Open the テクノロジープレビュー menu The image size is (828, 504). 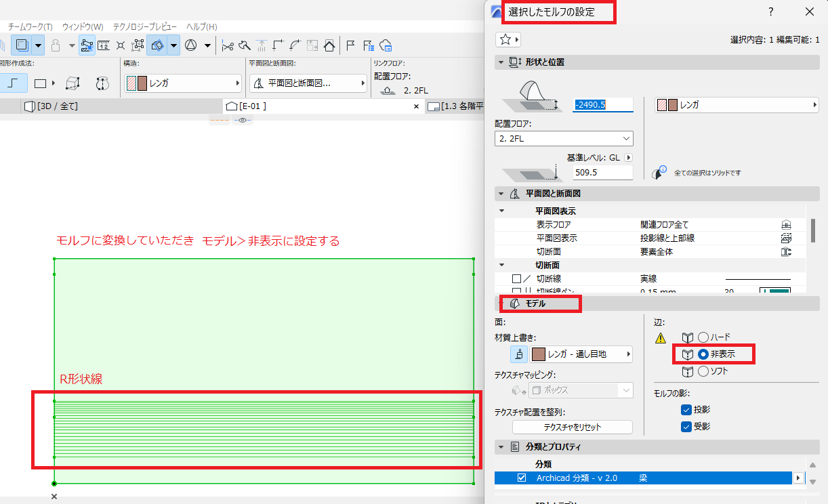[145, 26]
